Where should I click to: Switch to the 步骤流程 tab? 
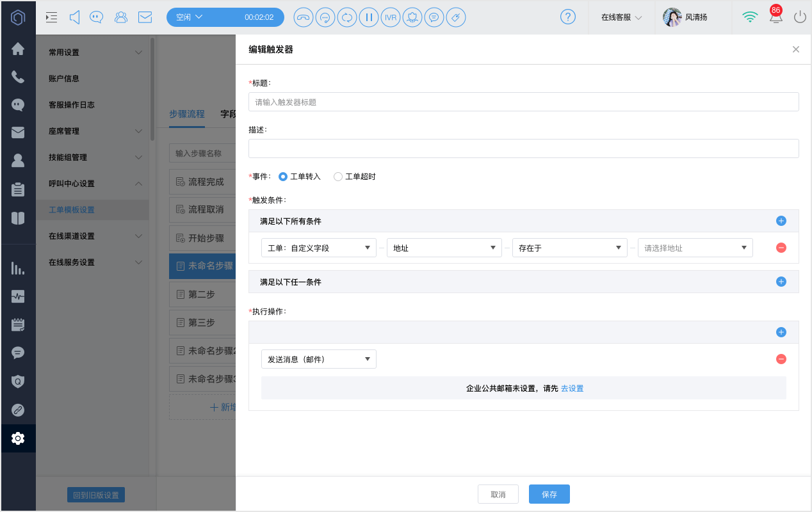[x=187, y=114]
